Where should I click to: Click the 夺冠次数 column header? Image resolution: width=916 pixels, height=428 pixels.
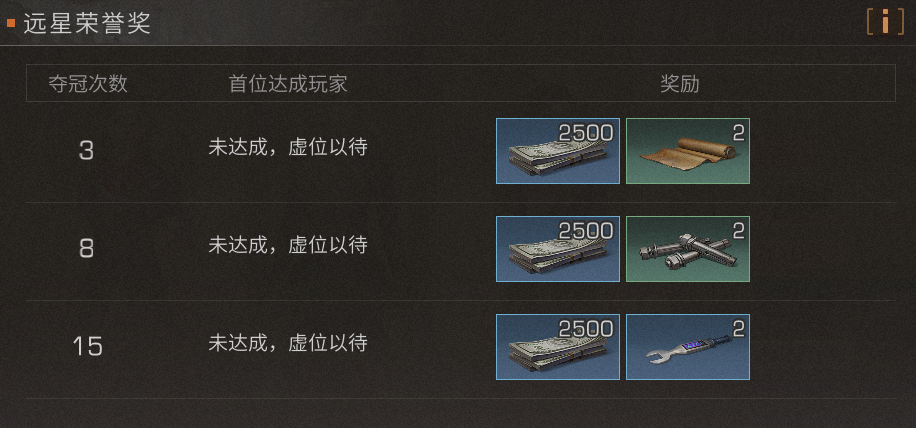88,83
